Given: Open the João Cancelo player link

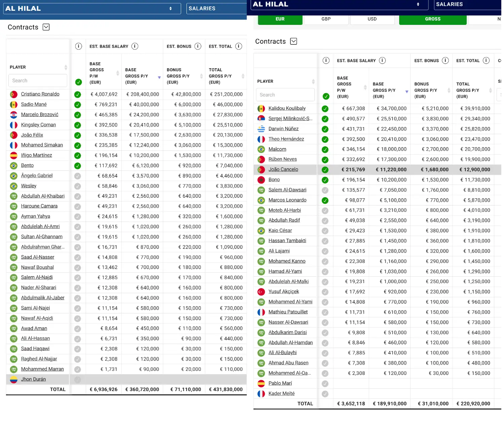Looking at the screenshot, I should tap(283, 169).
